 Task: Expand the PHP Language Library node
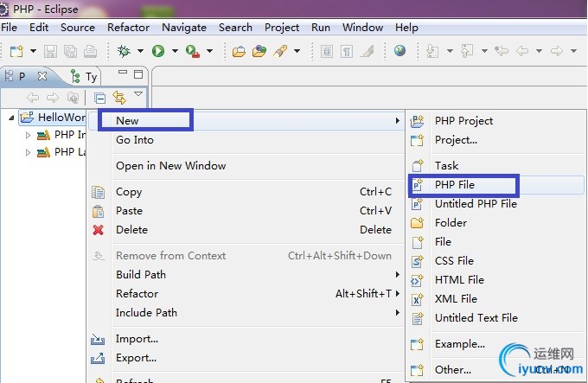(x=28, y=152)
